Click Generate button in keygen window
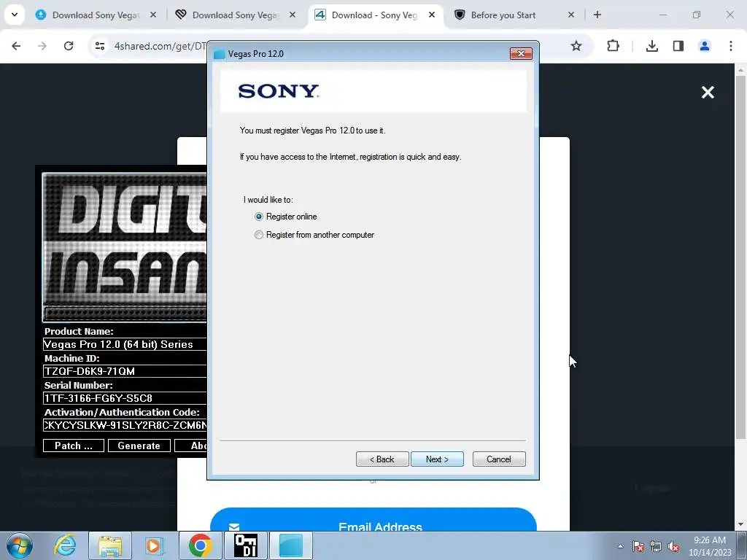The image size is (747, 560). (139, 446)
